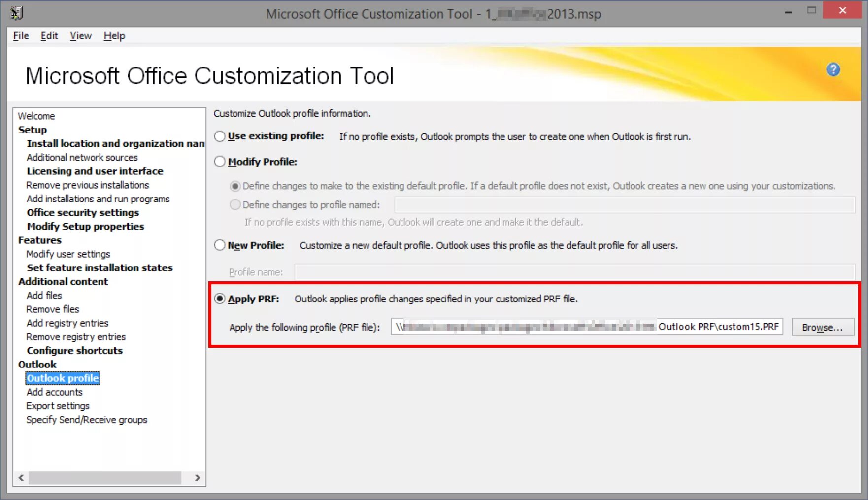Image resolution: width=868 pixels, height=500 pixels.
Task: Open the Edit menu
Action: pos(49,36)
